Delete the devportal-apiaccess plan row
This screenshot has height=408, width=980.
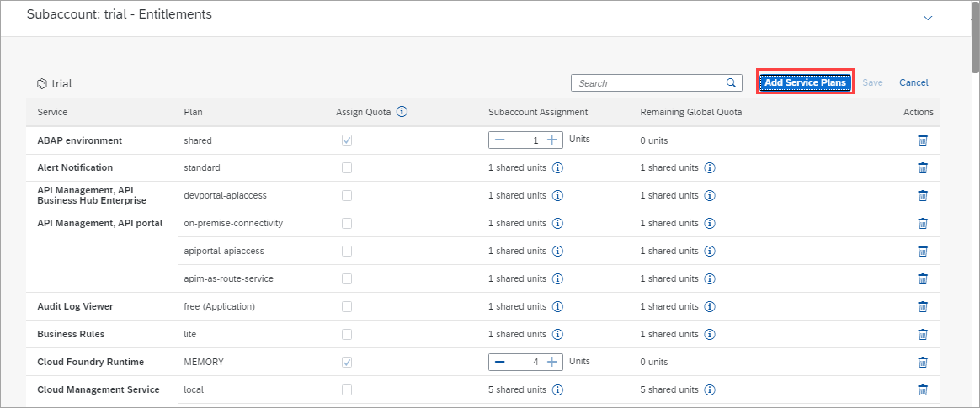click(x=922, y=195)
